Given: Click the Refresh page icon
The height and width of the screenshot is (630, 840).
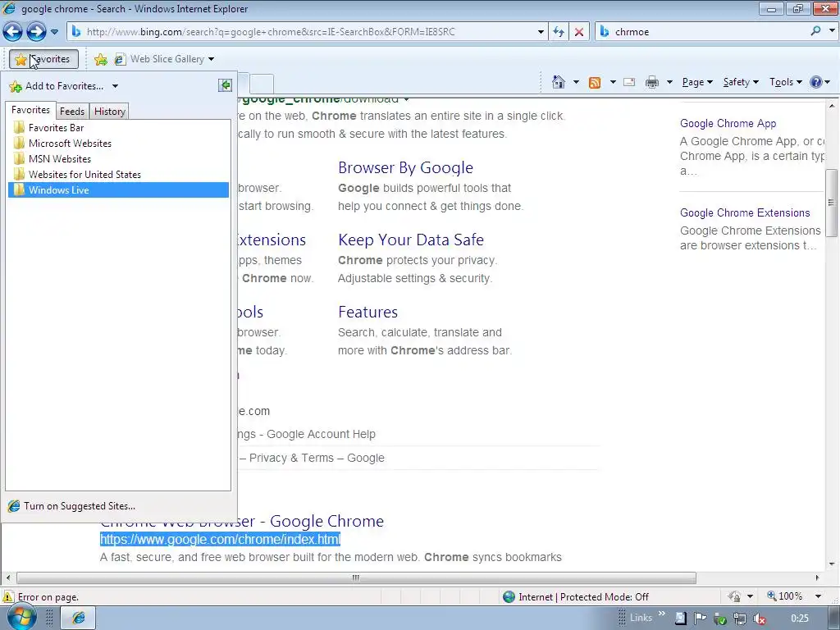Looking at the screenshot, I should click(x=558, y=32).
